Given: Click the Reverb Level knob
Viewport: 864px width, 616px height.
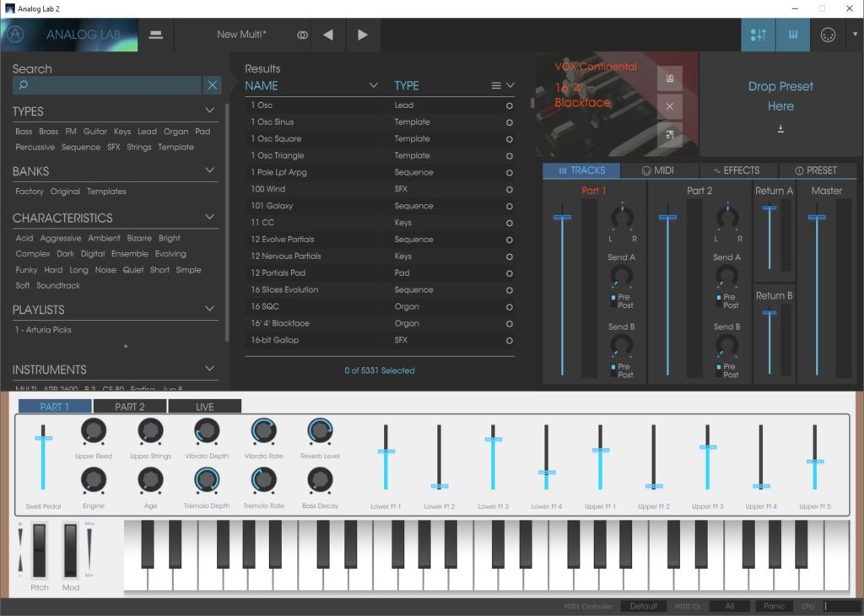Looking at the screenshot, I should pyautogui.click(x=320, y=431).
